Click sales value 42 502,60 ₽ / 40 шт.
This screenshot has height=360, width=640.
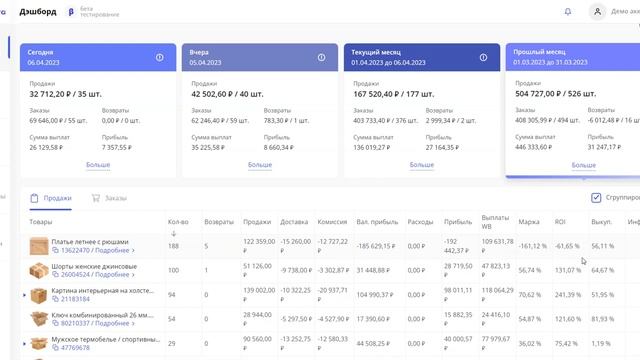tap(227, 94)
